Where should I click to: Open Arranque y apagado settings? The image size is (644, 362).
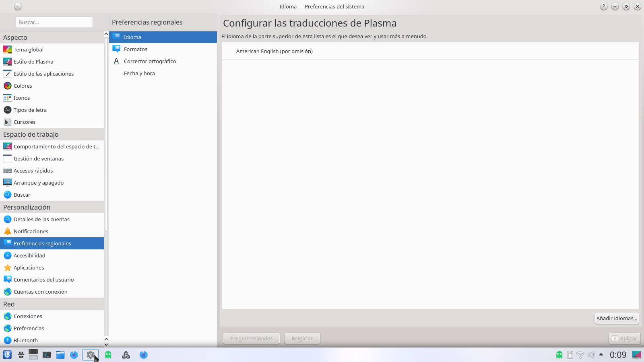point(52,183)
